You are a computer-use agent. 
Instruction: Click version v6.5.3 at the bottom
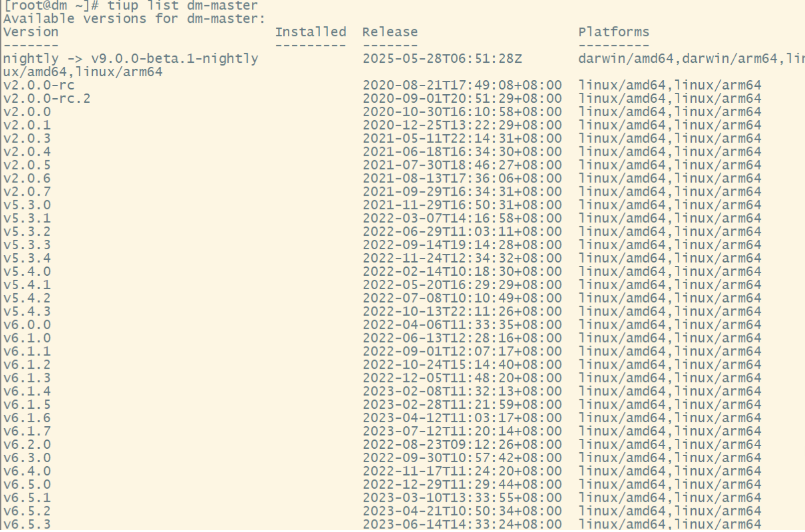click(x=27, y=524)
